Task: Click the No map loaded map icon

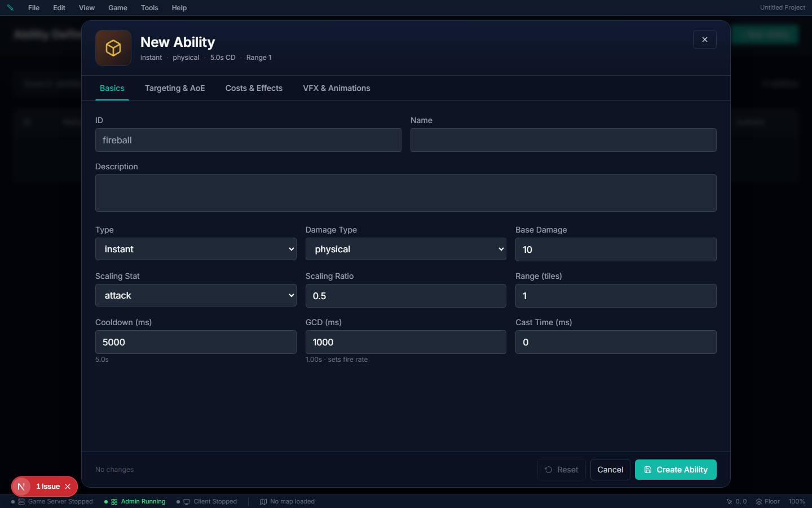Action: pos(263,501)
